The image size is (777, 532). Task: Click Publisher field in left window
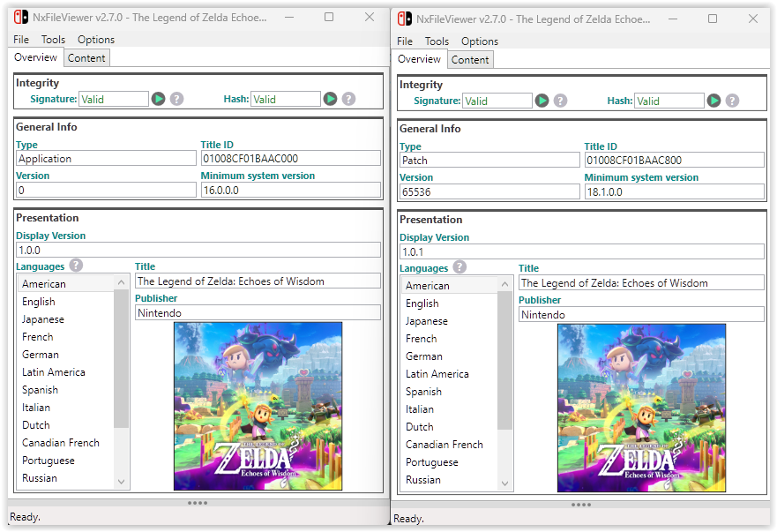[258, 313]
